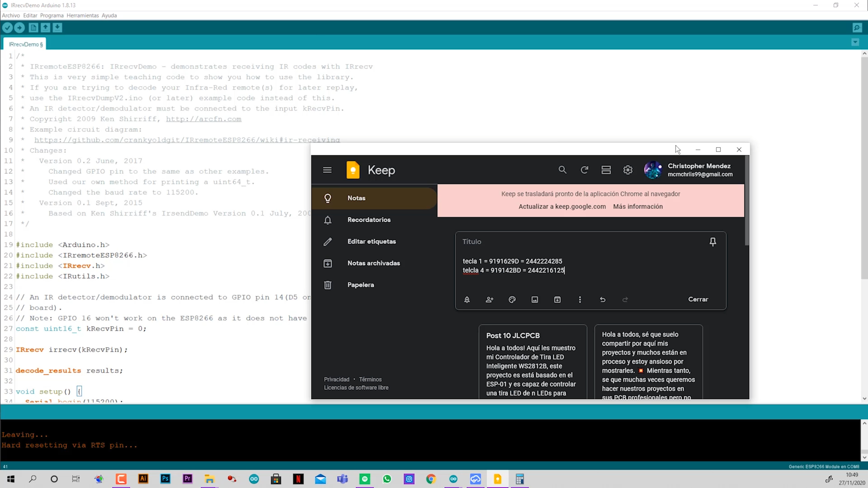Redo edit in note
Viewport: 868px width, 488px height.
[x=625, y=300]
